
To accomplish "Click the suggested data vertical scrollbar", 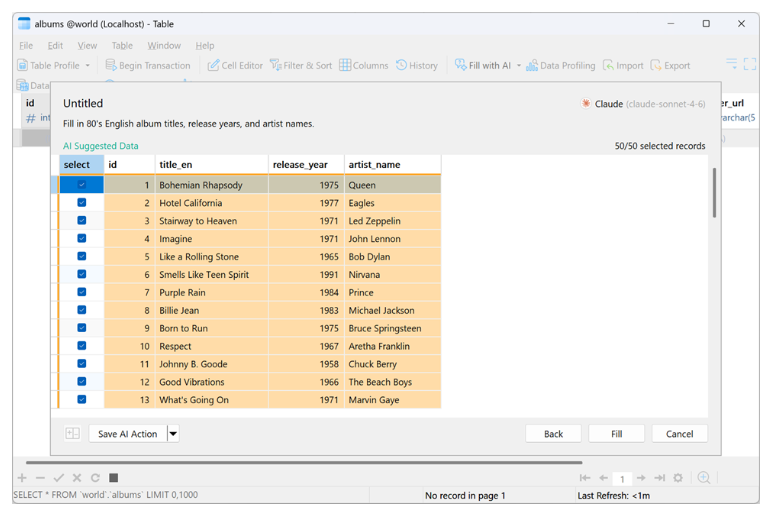I will (715, 193).
